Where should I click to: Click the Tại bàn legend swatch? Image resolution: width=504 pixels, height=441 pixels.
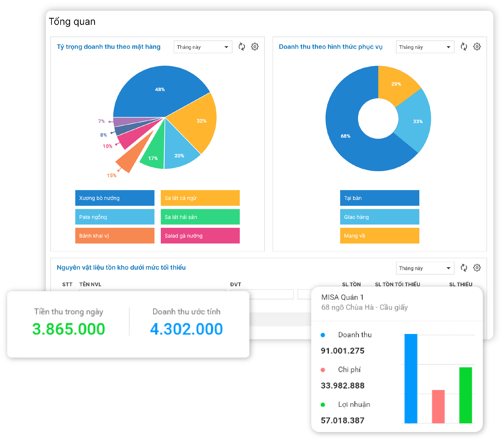[379, 198]
